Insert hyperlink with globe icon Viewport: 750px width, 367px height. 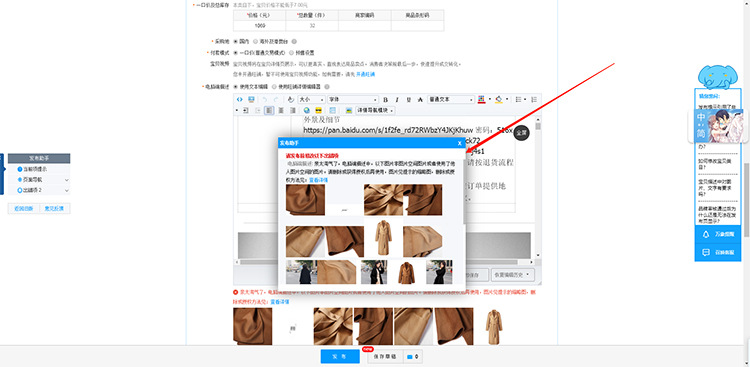pos(307,111)
